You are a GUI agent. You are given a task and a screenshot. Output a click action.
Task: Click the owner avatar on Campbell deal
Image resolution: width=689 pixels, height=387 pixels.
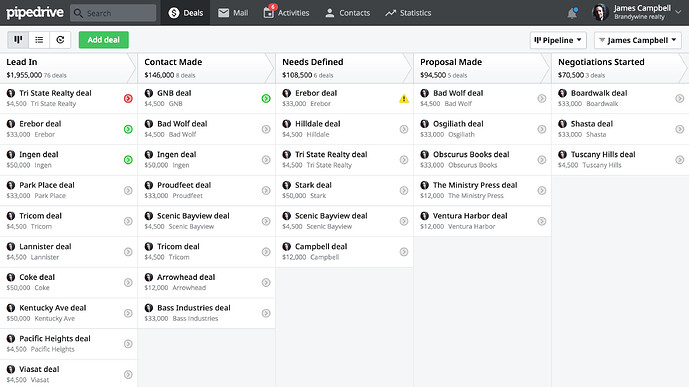[286, 247]
